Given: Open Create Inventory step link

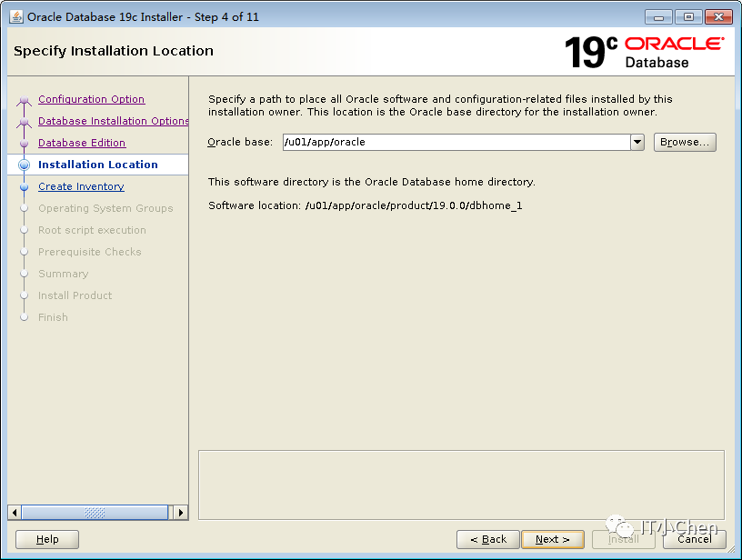Looking at the screenshot, I should 82,186.
